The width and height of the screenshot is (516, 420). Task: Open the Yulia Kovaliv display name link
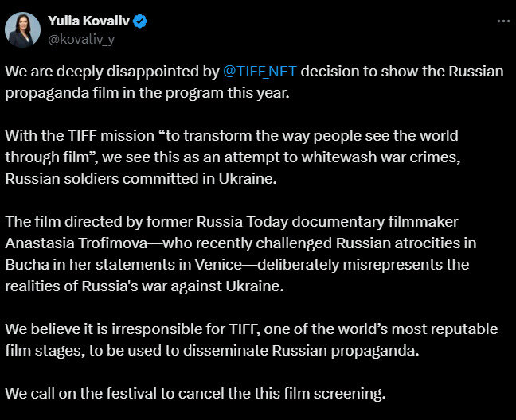click(89, 21)
